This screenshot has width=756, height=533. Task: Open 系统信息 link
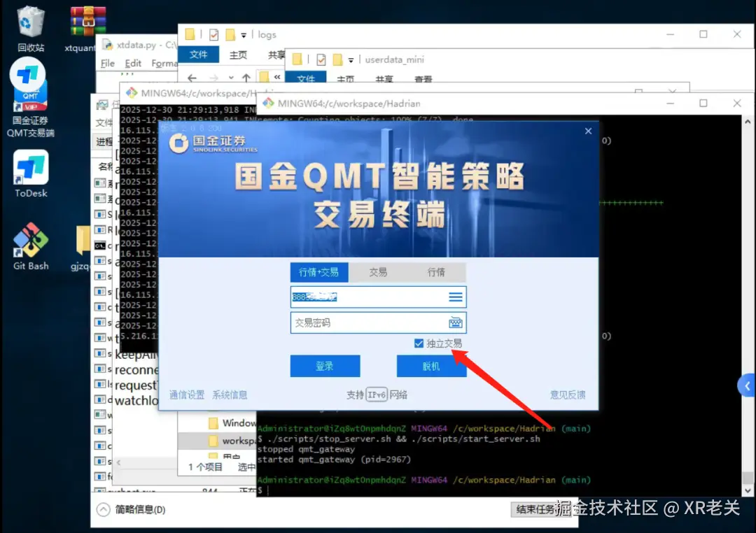(x=230, y=395)
